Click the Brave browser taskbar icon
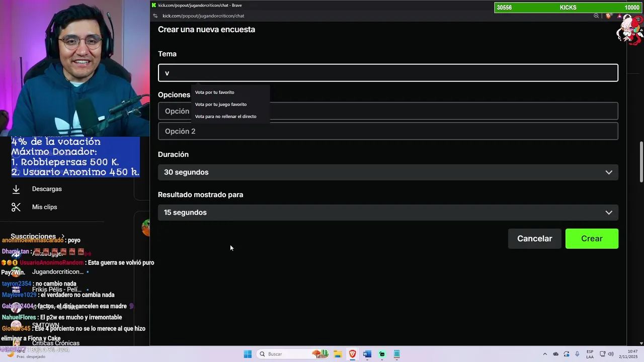The width and height of the screenshot is (644, 362). tap(352, 354)
